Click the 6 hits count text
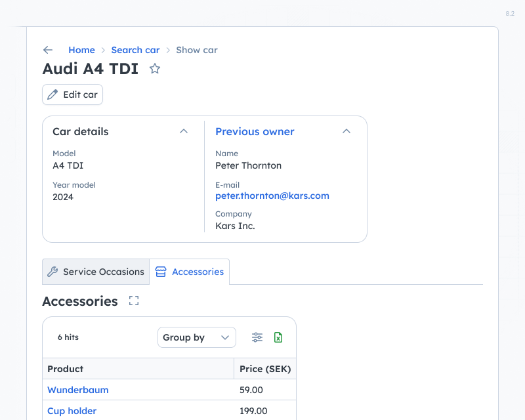525x420 pixels. 68,337
